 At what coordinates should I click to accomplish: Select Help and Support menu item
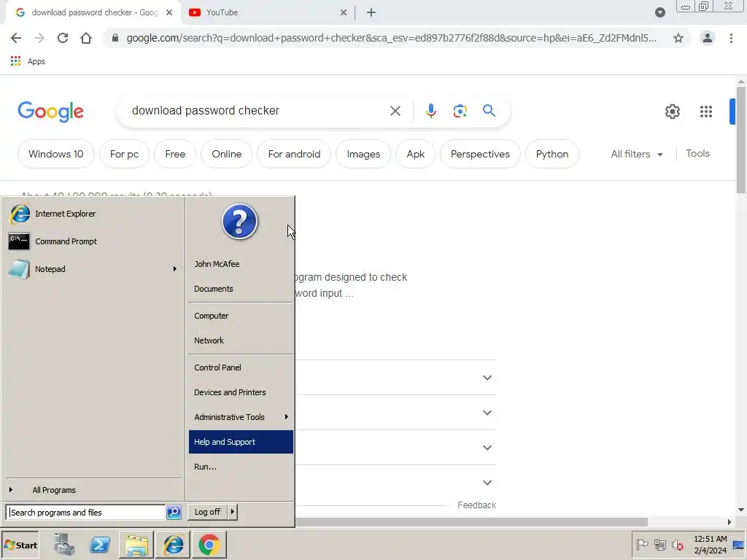(241, 442)
